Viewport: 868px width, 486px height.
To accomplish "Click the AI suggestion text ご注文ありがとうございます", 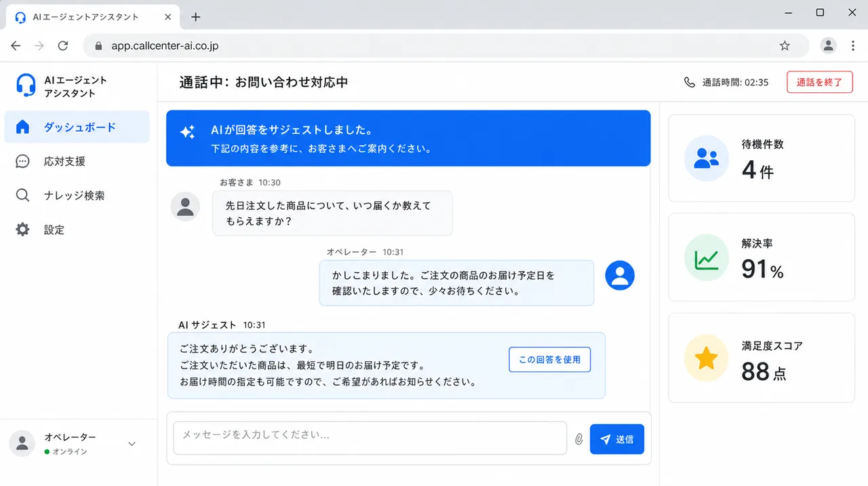I will pos(247,349).
